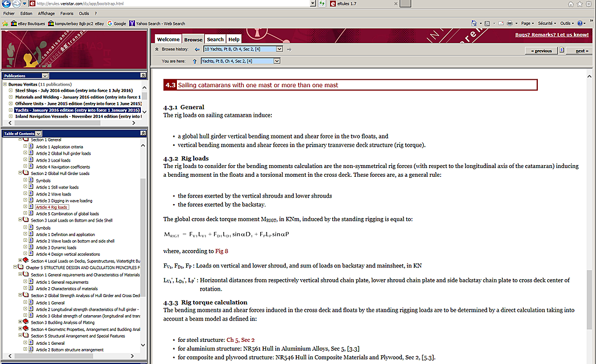Click the page icon between previous and next

click(x=562, y=50)
